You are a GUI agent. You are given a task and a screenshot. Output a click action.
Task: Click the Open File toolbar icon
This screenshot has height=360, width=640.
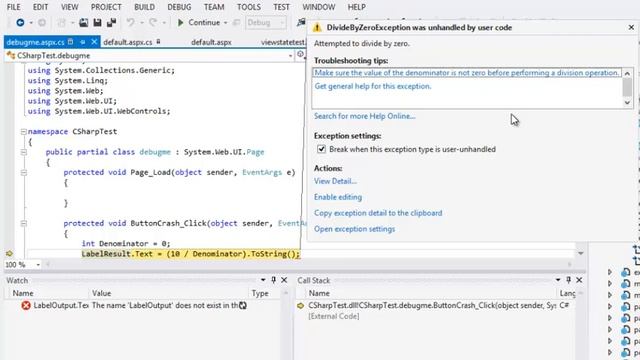coord(84,23)
